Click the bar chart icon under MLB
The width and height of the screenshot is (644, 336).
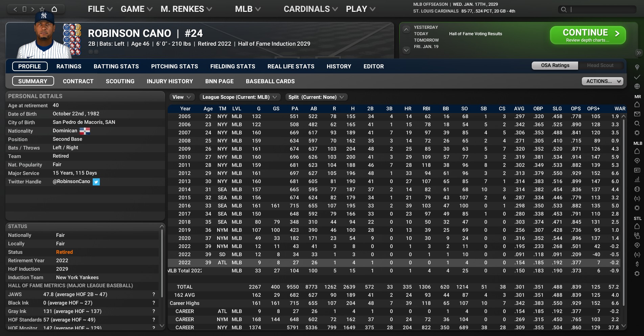[637, 179]
